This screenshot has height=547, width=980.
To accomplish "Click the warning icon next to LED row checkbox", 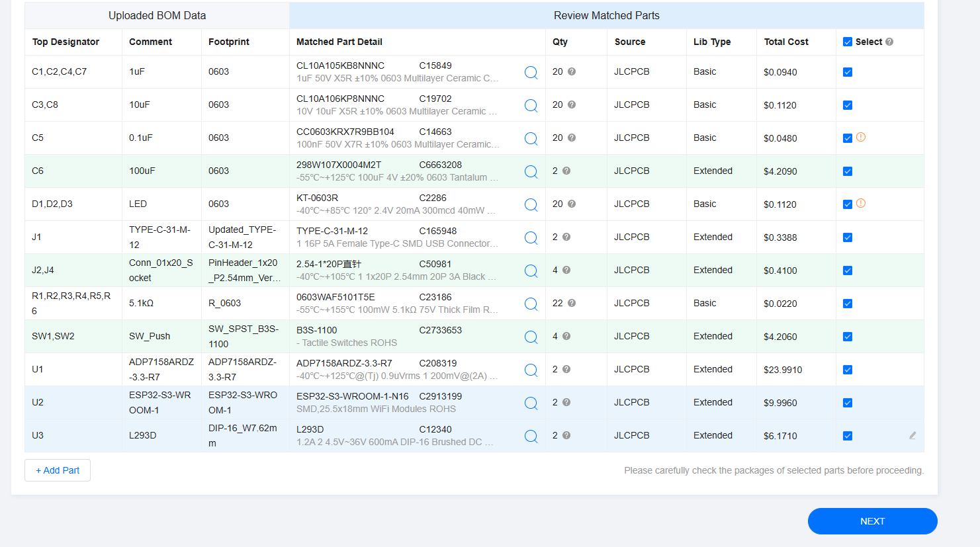I will [x=861, y=203].
